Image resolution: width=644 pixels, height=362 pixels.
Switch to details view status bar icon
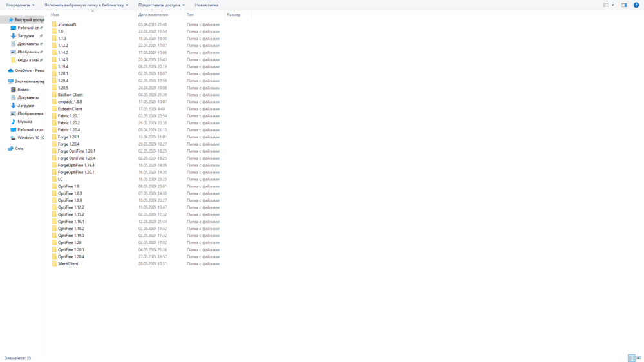click(x=631, y=358)
